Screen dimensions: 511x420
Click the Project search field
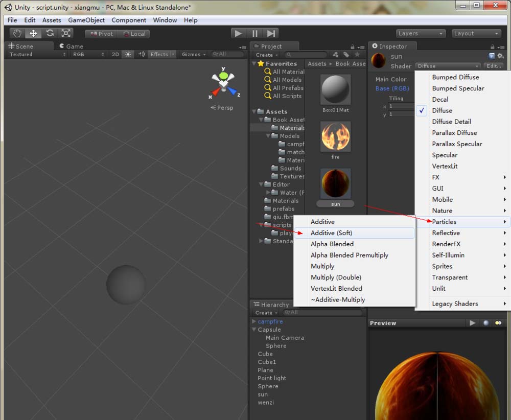coord(306,55)
